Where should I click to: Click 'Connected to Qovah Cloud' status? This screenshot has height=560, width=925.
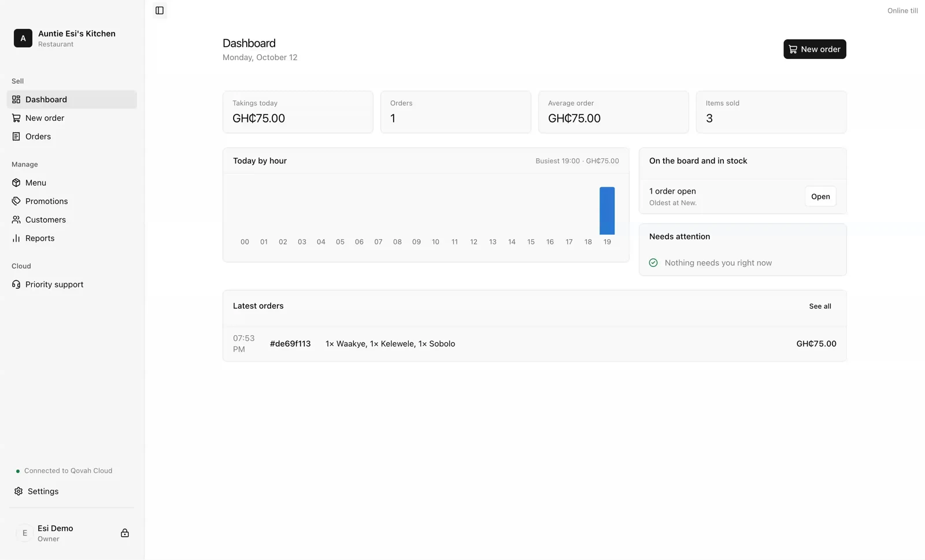point(68,471)
